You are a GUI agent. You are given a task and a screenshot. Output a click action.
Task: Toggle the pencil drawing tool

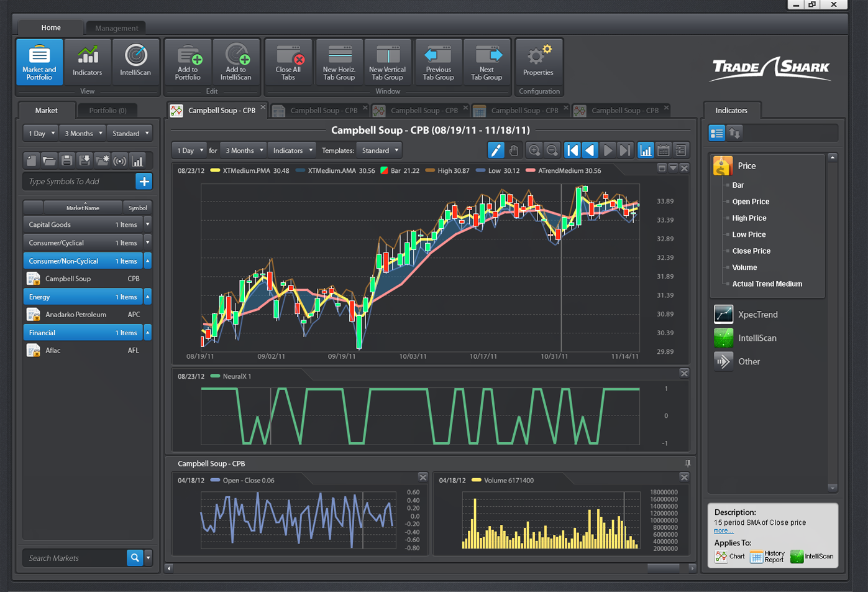pos(496,150)
